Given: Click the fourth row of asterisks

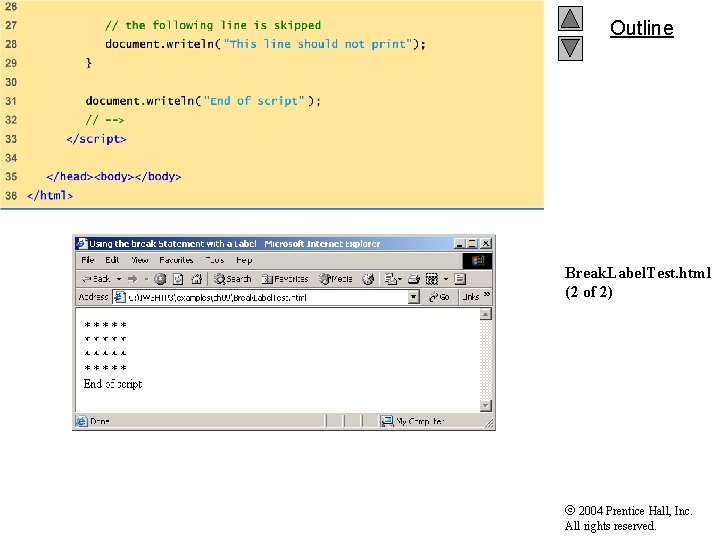Looking at the screenshot, I should (x=105, y=368).
